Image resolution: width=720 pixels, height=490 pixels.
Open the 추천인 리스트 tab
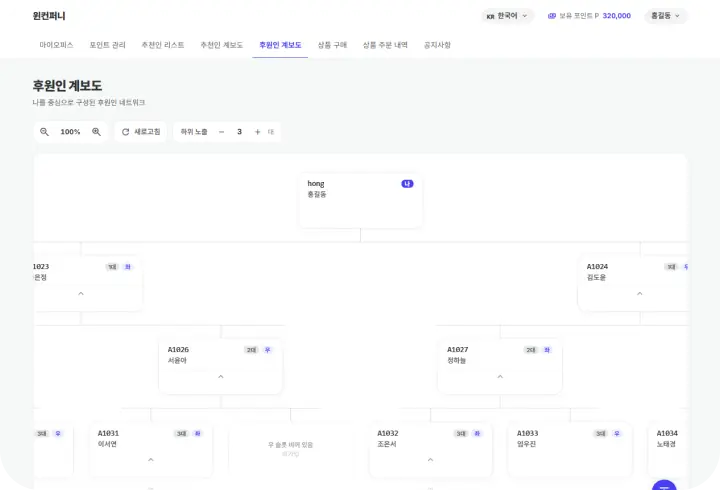163,45
